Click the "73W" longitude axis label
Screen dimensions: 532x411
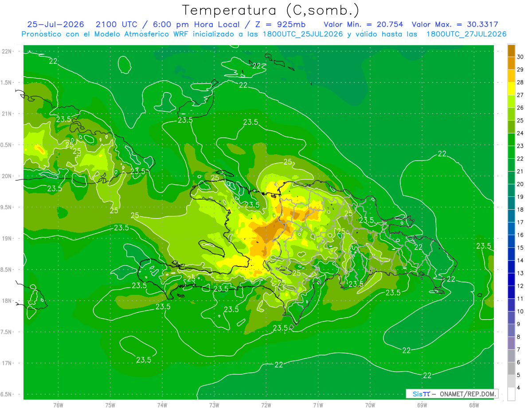[214, 405]
